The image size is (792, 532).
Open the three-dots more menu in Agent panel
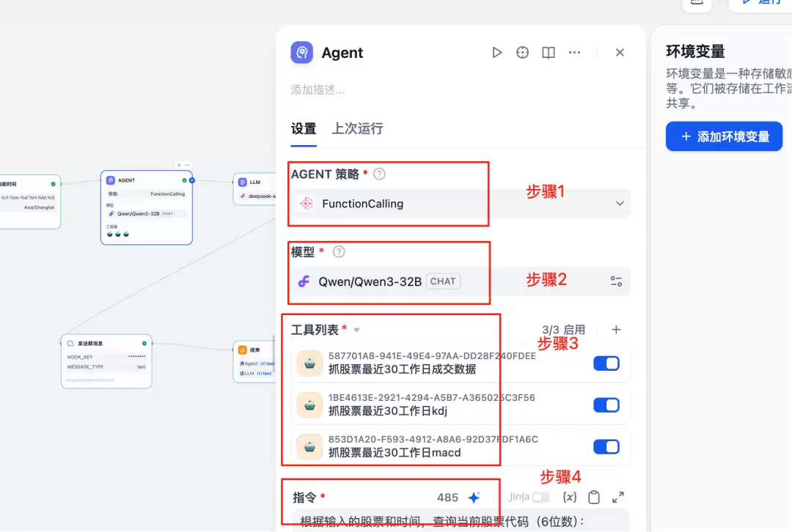[x=574, y=53]
